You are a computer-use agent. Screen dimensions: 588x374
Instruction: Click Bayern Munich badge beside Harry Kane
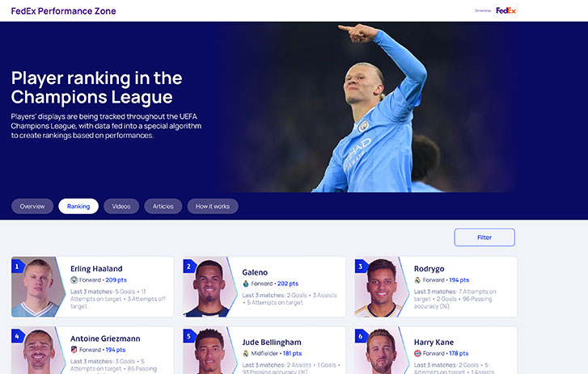tap(417, 354)
